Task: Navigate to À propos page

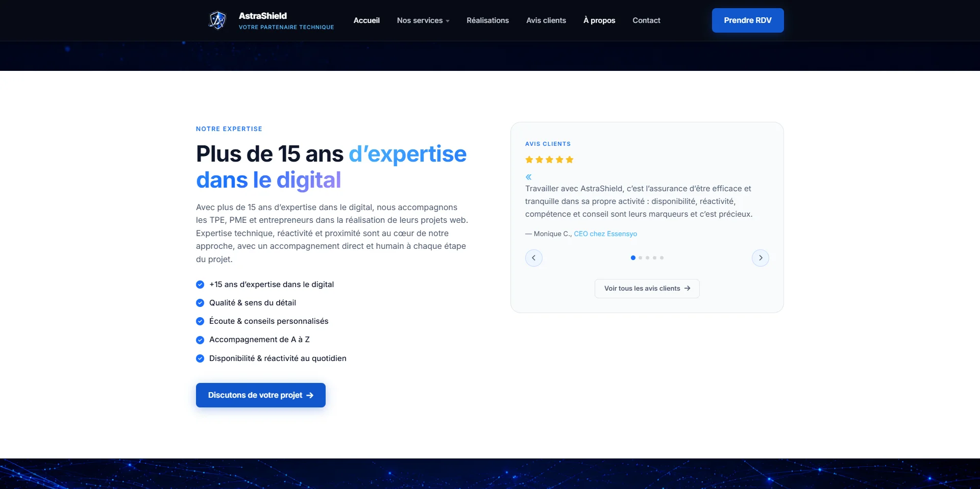Action: point(599,20)
